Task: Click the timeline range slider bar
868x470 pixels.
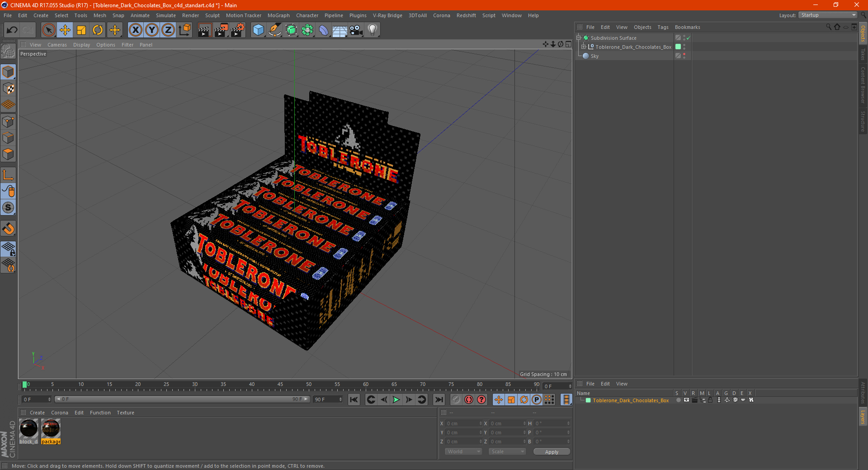Action: pyautogui.click(x=182, y=399)
